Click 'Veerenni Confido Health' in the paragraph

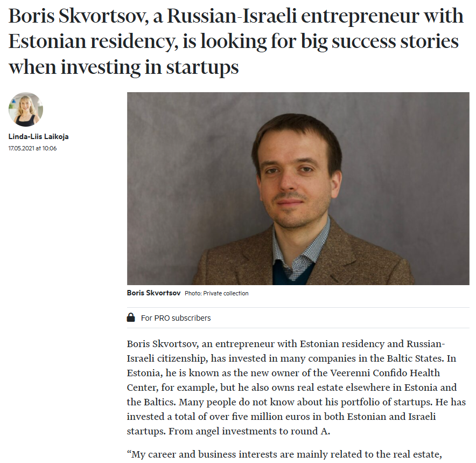(384, 373)
